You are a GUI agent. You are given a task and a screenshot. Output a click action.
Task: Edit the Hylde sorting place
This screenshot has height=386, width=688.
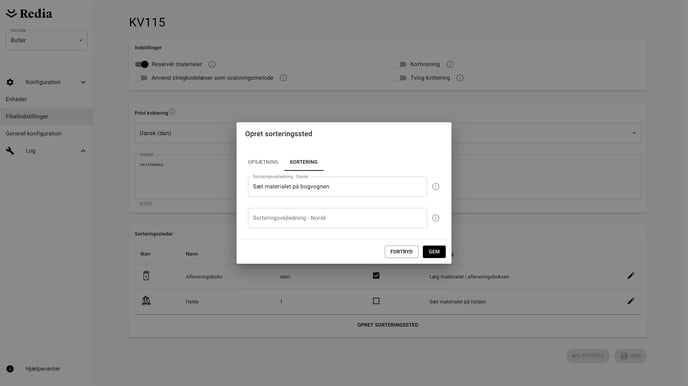[x=631, y=301]
